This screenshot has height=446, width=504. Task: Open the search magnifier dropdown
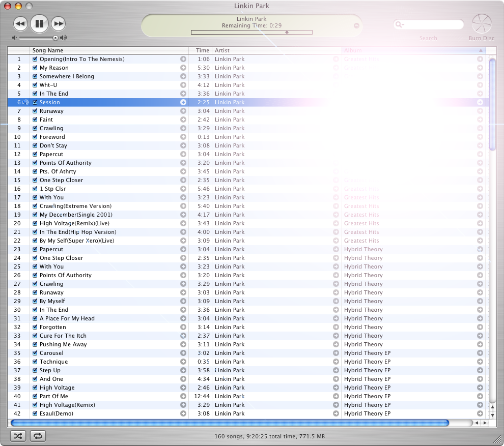click(x=400, y=24)
